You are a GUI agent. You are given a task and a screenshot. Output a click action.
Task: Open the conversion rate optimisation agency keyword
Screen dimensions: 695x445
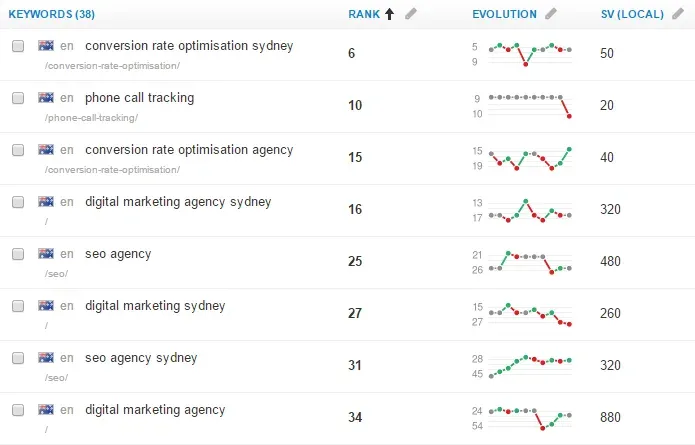coord(189,150)
